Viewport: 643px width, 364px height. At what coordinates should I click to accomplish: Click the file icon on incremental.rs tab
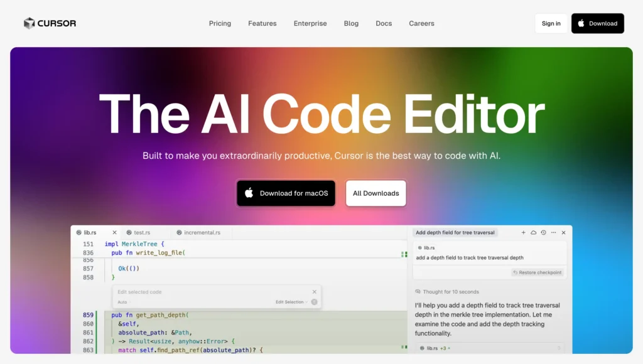pos(179,232)
